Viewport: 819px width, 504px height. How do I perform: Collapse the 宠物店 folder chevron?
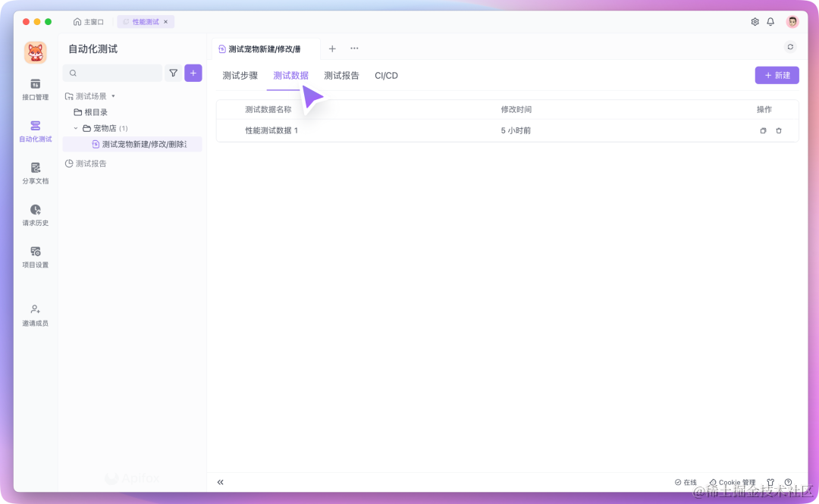coord(76,128)
